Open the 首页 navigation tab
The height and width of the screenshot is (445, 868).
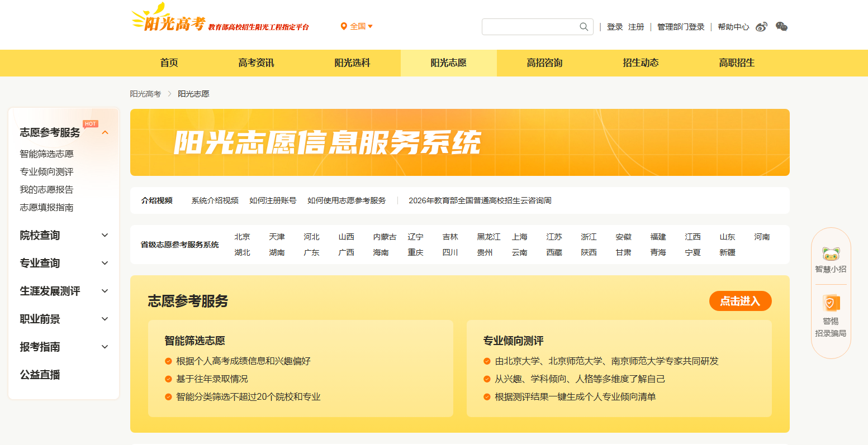pos(169,63)
